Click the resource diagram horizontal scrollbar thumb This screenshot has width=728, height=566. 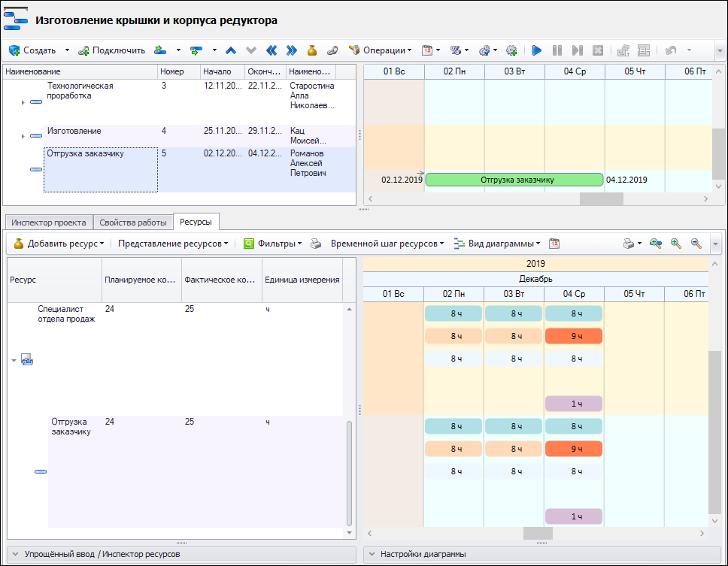pyautogui.click(x=538, y=533)
